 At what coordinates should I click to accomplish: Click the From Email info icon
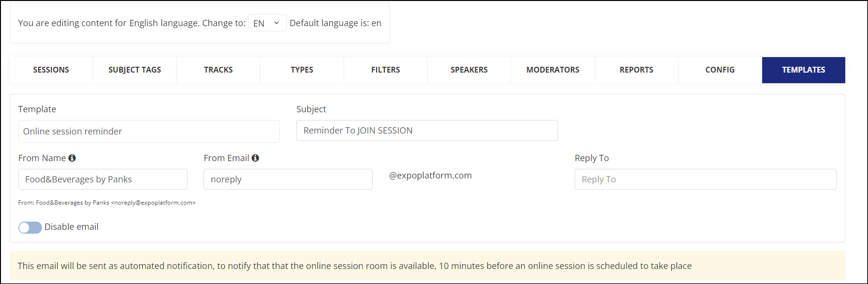[x=255, y=158]
